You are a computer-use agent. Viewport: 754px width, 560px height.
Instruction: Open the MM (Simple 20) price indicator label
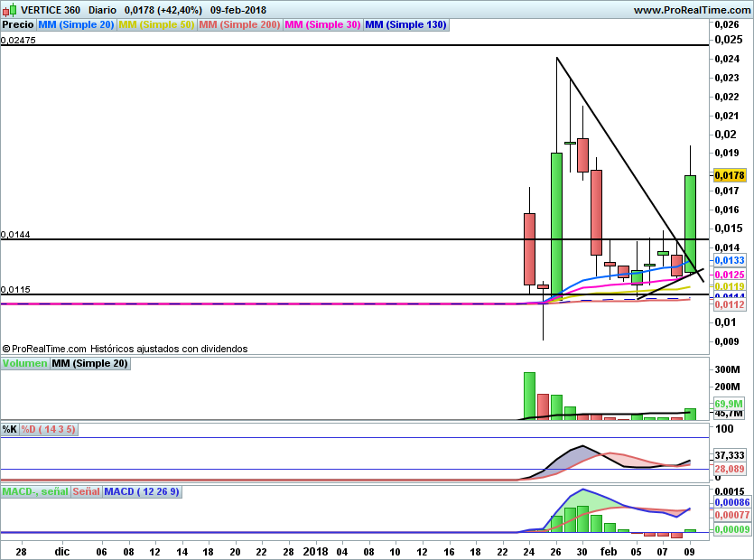pos(76,24)
